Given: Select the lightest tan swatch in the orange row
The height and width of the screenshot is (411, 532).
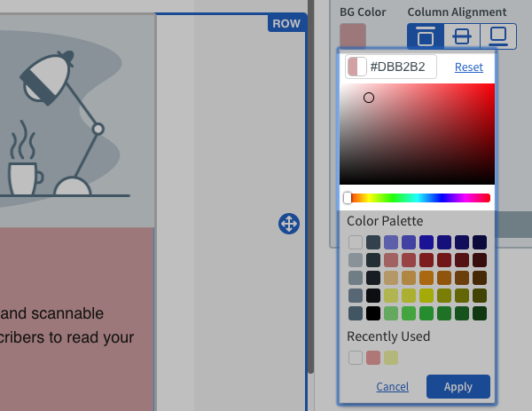Looking at the screenshot, I should (x=391, y=278).
